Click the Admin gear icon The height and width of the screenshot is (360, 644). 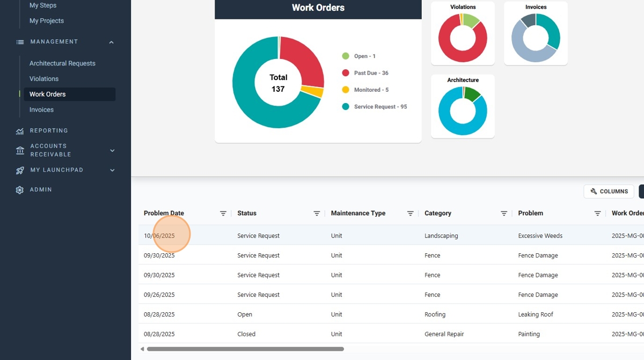(20, 190)
